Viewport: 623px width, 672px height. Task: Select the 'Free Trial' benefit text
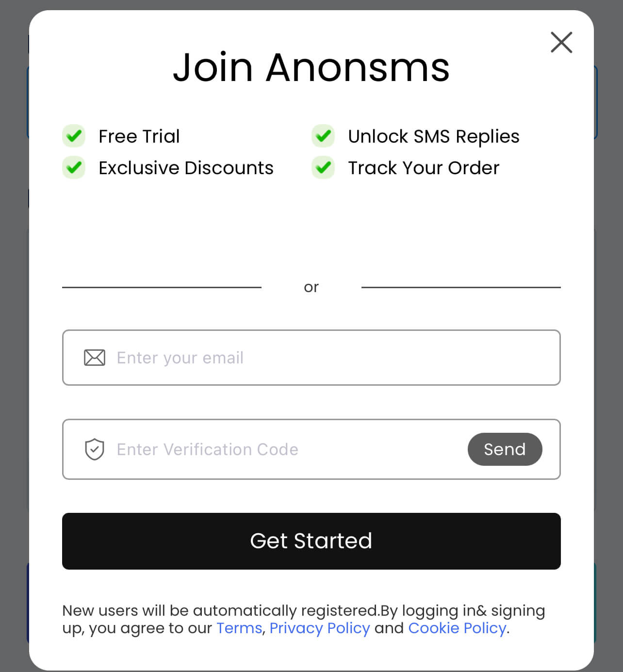(139, 136)
